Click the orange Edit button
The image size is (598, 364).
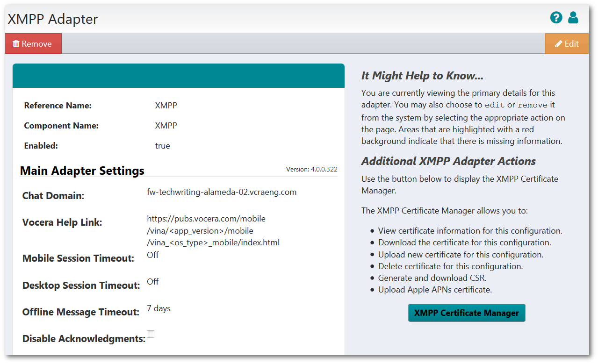(567, 43)
